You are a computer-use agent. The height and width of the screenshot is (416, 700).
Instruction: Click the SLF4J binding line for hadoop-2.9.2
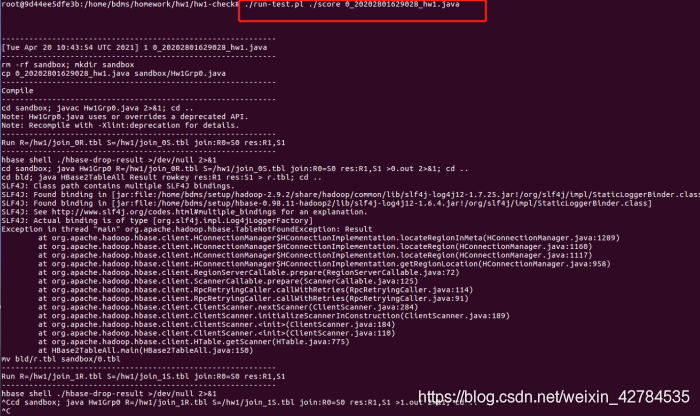(350, 195)
